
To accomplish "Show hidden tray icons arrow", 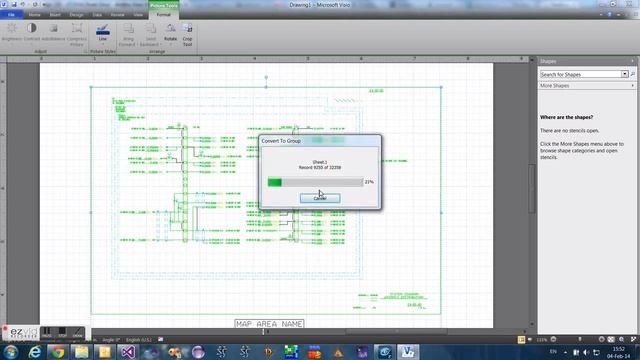I will coord(565,352).
